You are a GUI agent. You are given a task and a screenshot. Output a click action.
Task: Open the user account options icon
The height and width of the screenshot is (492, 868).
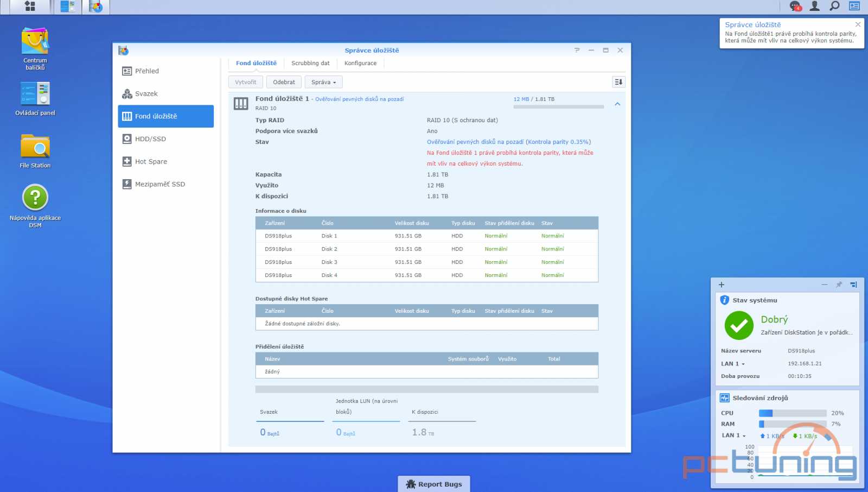(815, 6)
